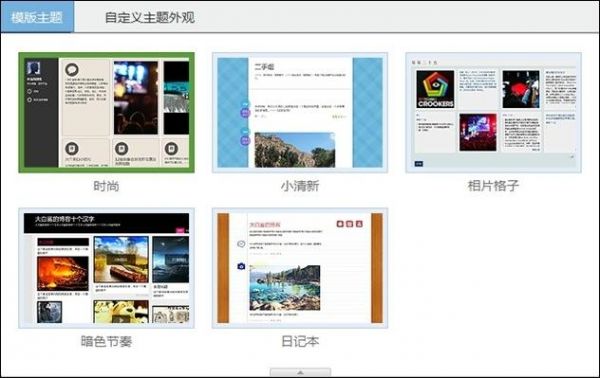The width and height of the screenshot is (600, 378).
Task: Pick the 相片格子 theme thumbnail
Action: (494, 112)
